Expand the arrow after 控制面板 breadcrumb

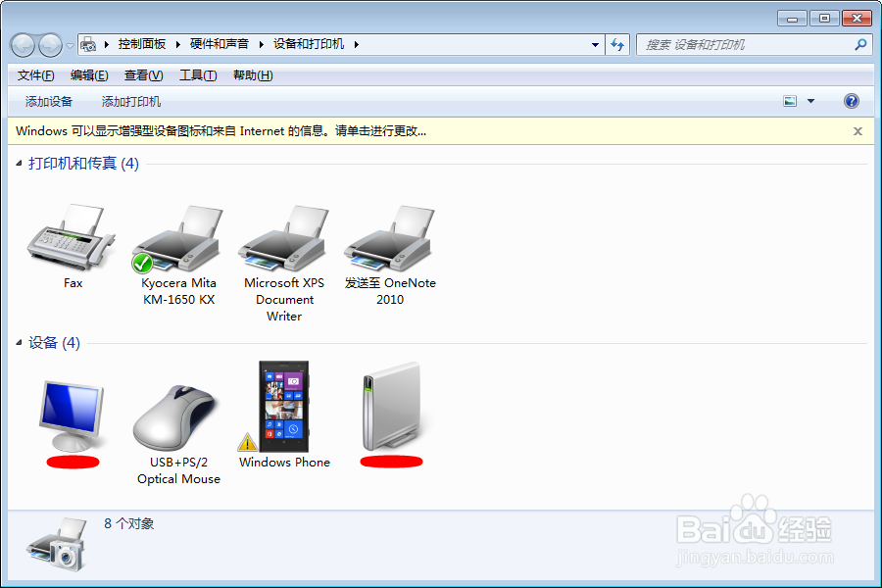point(177,44)
